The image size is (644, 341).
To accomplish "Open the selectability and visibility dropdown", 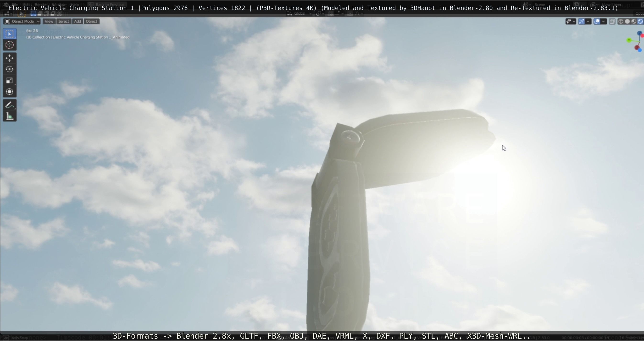I will point(571,22).
